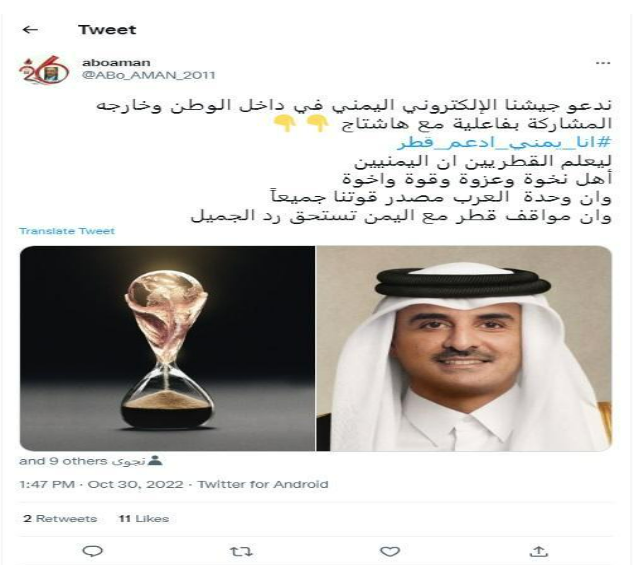Image resolution: width=633 pixels, height=565 pixels.
Task: Click the Twitter for Android source label
Action: point(263,484)
